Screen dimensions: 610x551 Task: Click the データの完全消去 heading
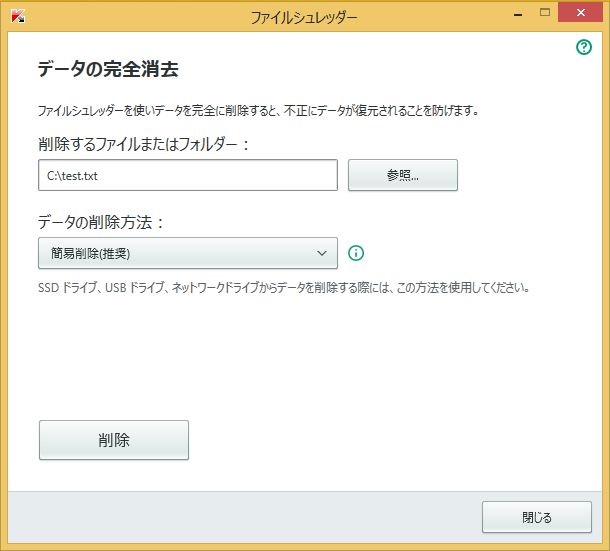pos(108,69)
